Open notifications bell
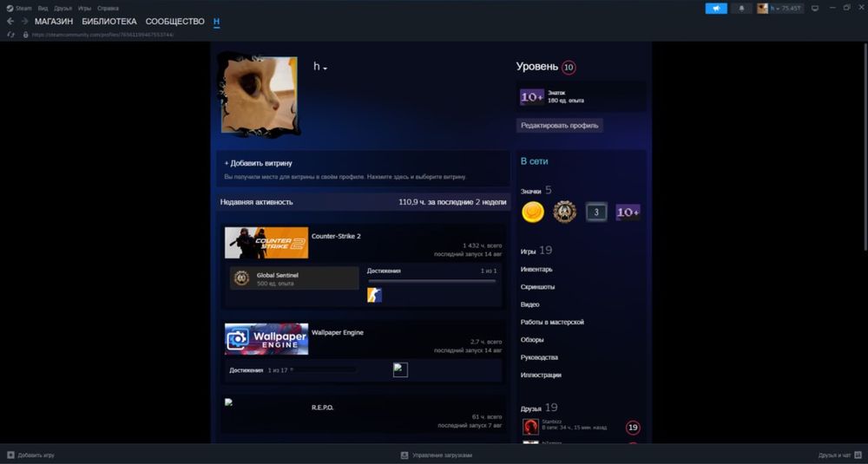The height and width of the screenshot is (464, 868). point(742,9)
